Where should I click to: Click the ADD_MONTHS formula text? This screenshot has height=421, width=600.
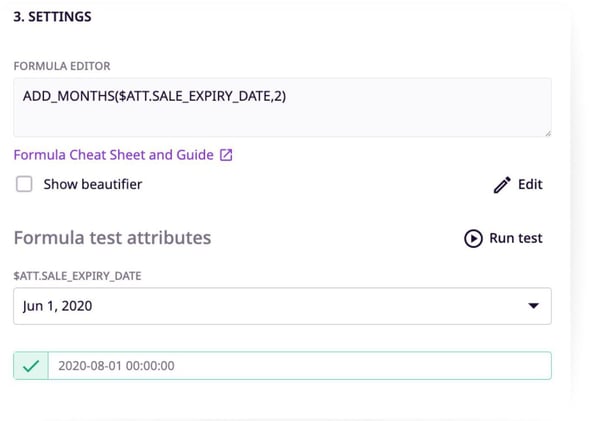[x=155, y=96]
